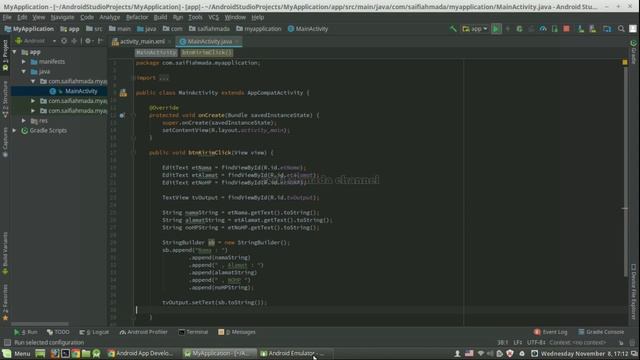Image resolution: width=640 pixels, height=360 pixels.
Task: Click MyApplication breadcrumb in navigation bar
Action: pos(29,29)
